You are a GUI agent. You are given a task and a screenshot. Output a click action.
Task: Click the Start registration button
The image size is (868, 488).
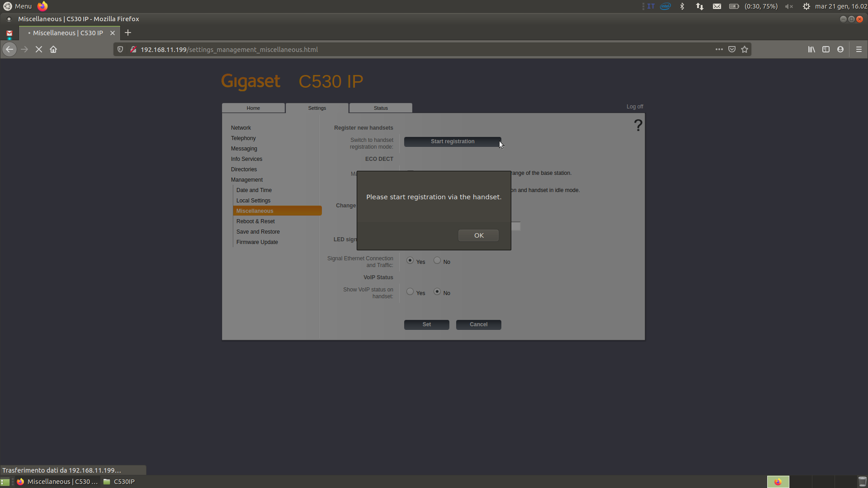tap(453, 142)
